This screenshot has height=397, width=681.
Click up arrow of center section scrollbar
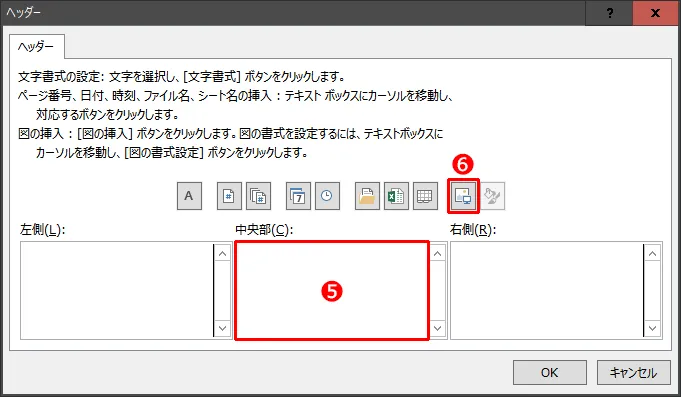click(437, 253)
